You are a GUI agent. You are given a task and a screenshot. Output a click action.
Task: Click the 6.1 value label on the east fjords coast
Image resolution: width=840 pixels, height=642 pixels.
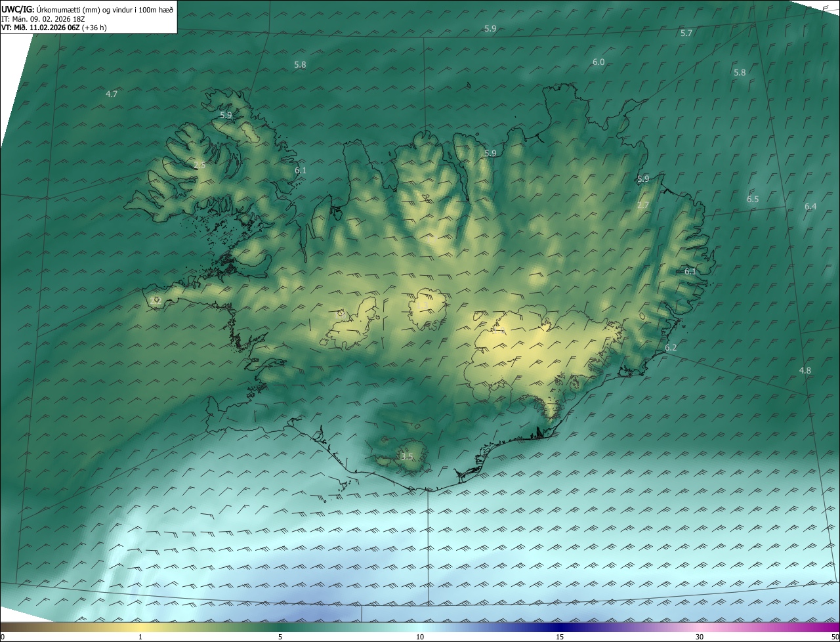pos(690,272)
